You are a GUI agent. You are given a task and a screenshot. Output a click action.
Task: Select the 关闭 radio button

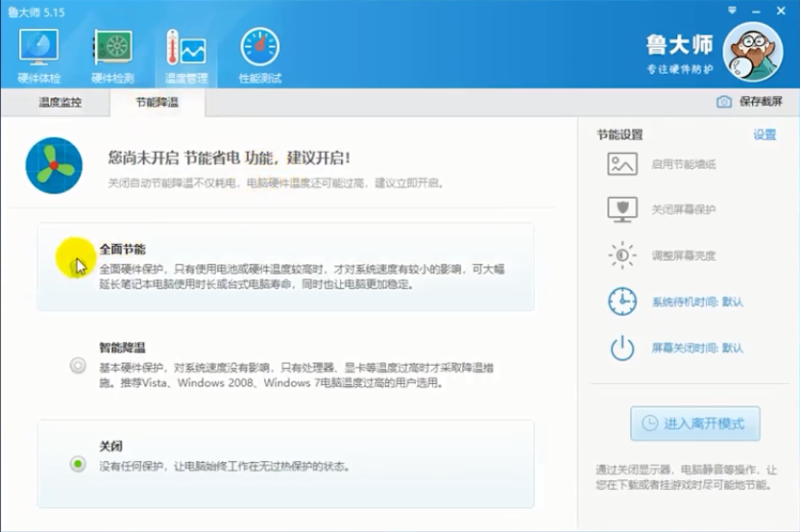[77, 465]
